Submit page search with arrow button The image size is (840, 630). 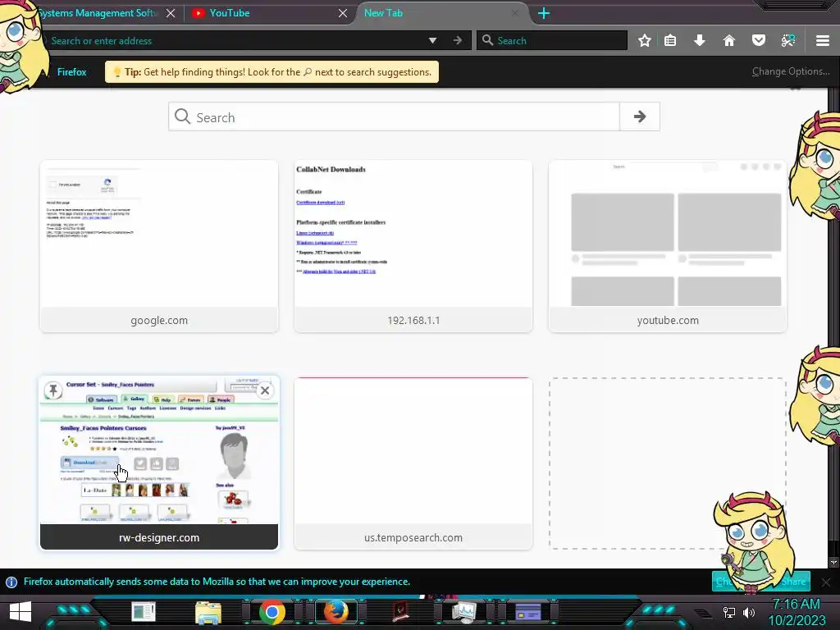(x=640, y=116)
